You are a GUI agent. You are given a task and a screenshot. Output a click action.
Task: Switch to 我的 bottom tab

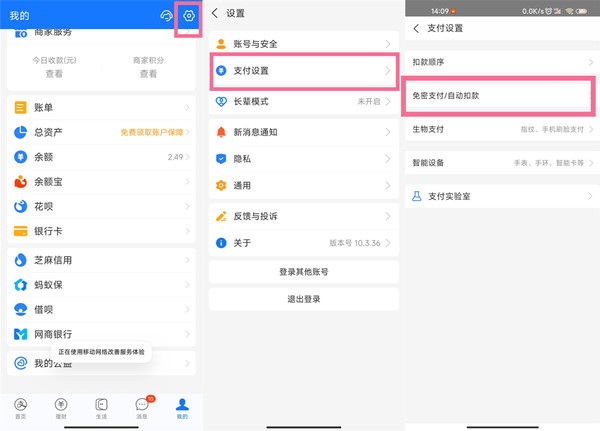click(182, 408)
